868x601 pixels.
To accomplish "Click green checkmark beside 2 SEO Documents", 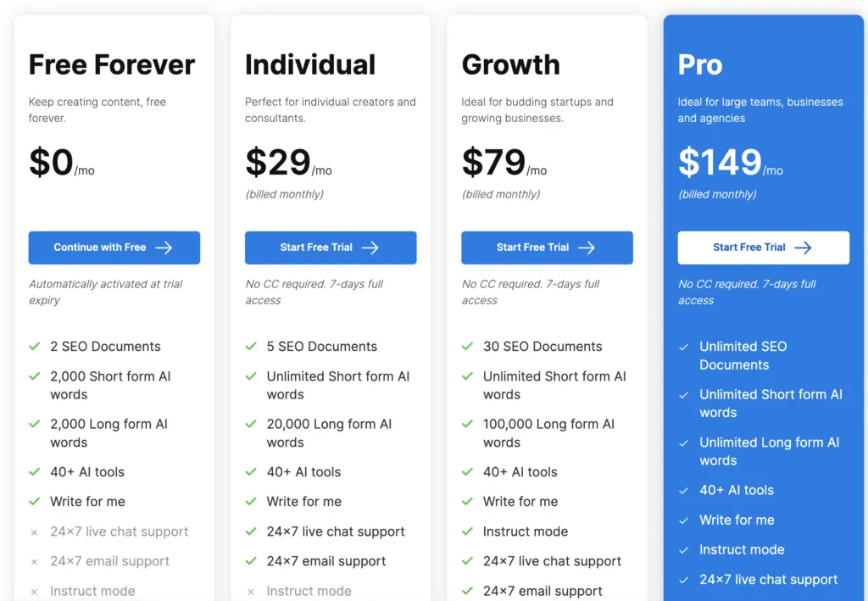I will [x=35, y=347].
